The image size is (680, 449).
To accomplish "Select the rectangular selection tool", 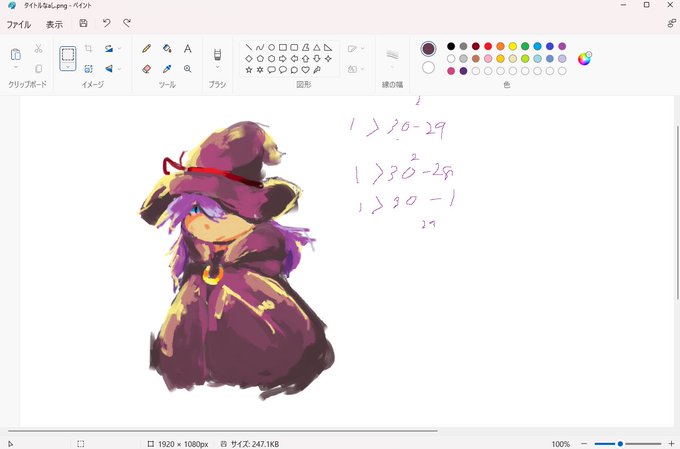I will point(68,55).
